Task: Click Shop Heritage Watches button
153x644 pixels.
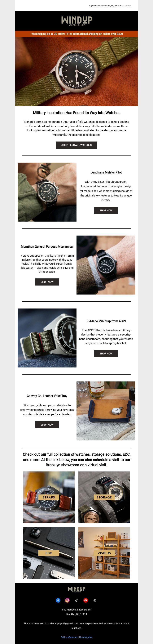Action: 76,145
